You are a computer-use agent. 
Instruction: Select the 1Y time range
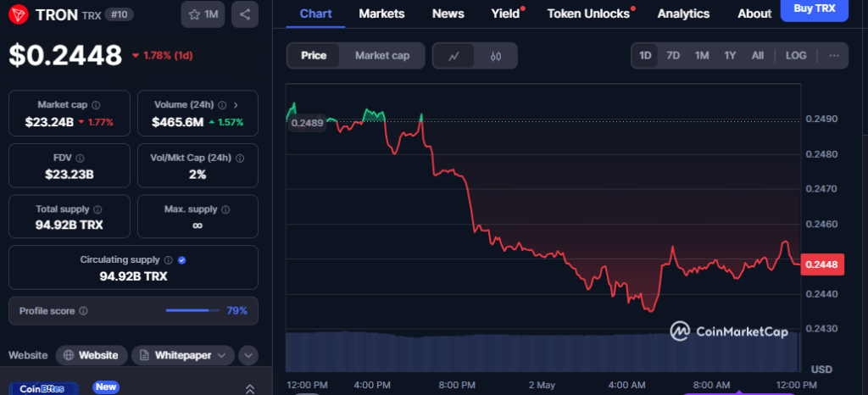(730, 55)
